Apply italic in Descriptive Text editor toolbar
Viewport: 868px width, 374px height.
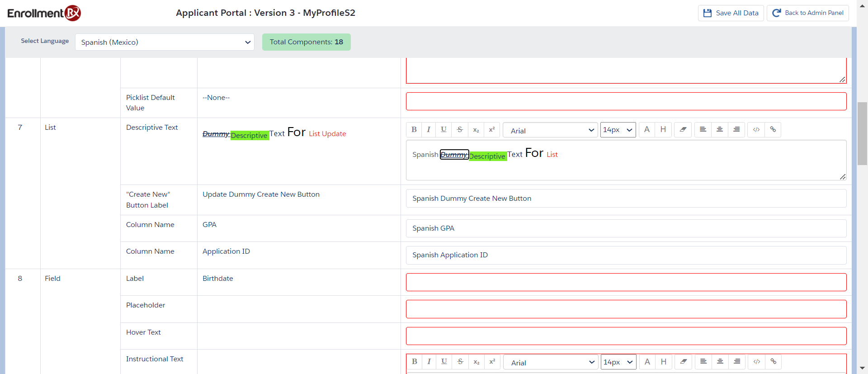point(429,130)
